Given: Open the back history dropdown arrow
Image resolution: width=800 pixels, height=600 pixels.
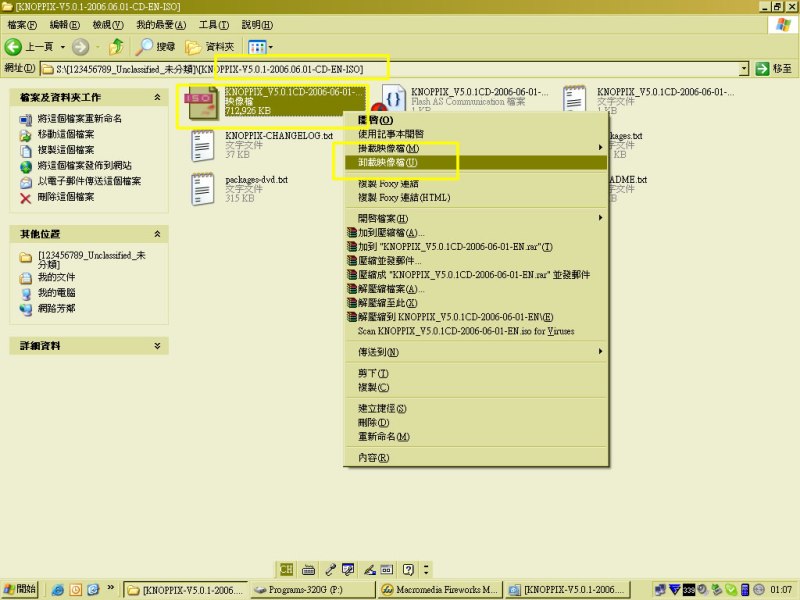Looking at the screenshot, I should tap(63, 47).
